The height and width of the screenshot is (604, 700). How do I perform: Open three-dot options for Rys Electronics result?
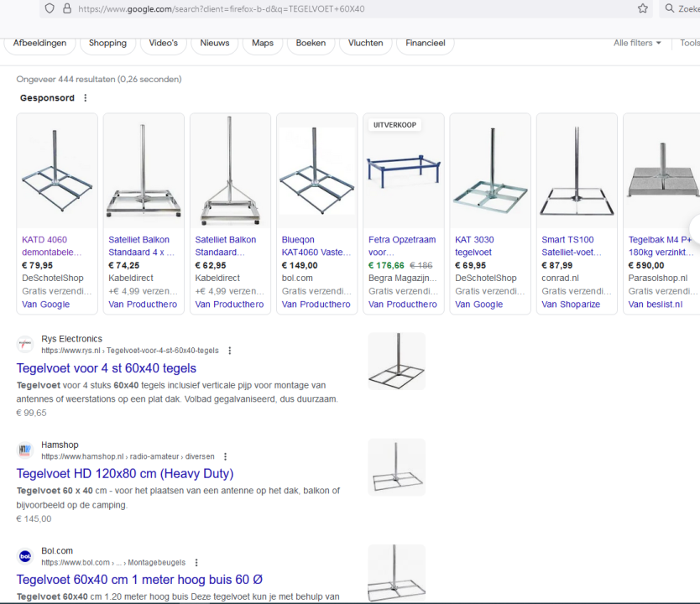pos(230,351)
